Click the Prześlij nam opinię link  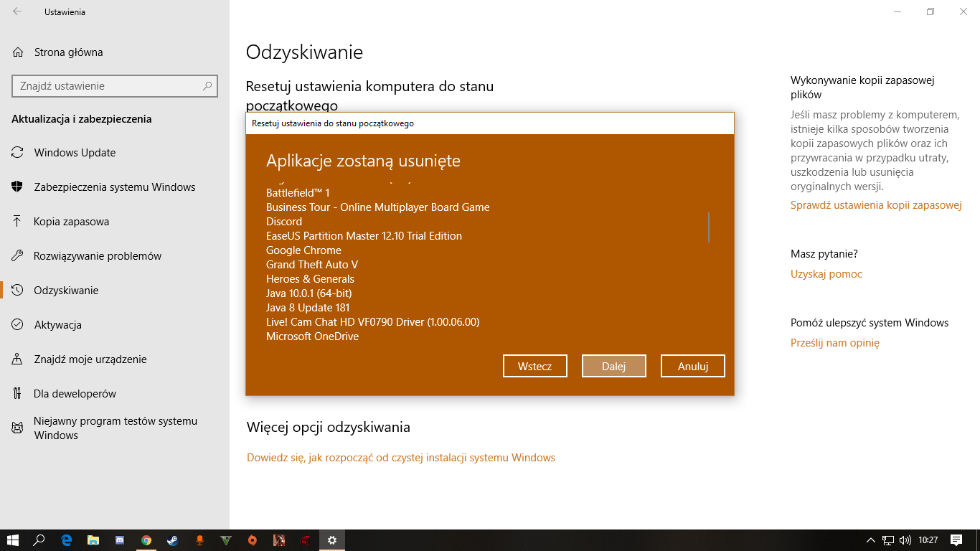(835, 343)
